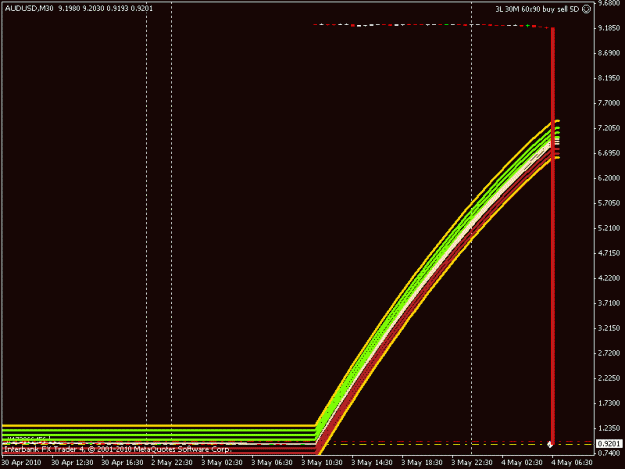Click the current price label 0.9201

point(609,443)
